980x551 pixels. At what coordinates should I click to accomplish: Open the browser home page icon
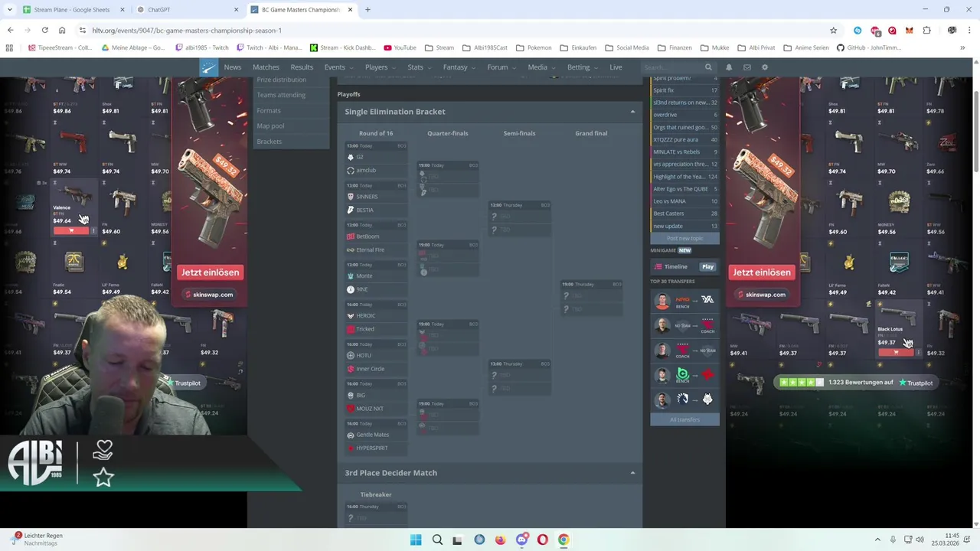62,30
